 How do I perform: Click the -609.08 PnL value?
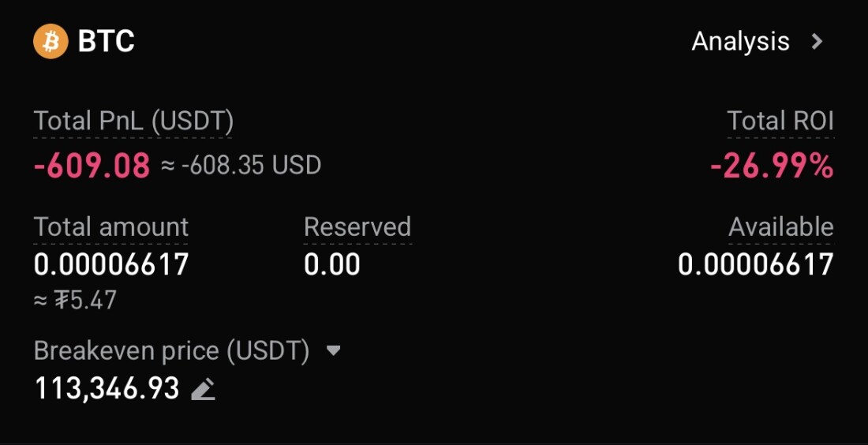pyautogui.click(x=92, y=166)
